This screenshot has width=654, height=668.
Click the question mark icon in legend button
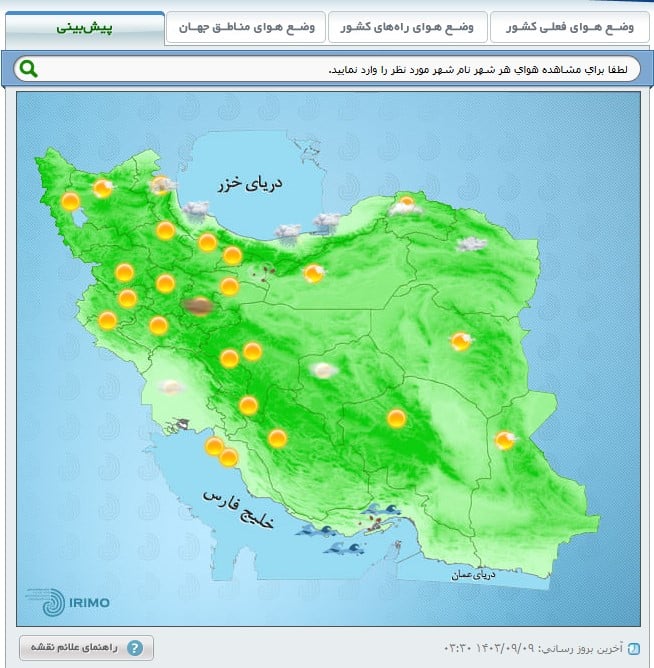[x=134, y=648]
